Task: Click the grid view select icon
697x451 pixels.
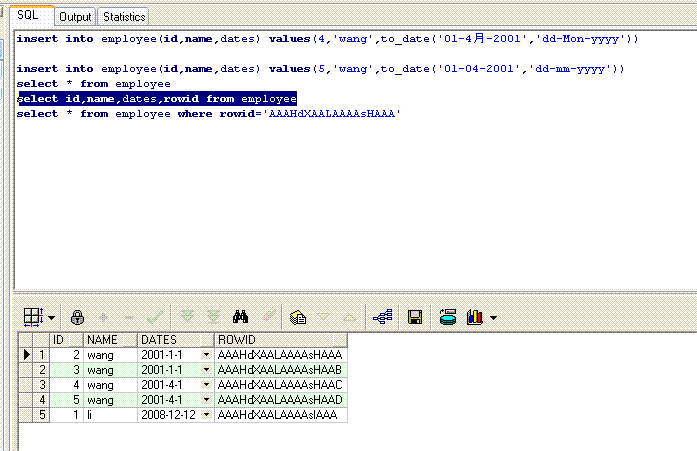Action: coord(33,317)
